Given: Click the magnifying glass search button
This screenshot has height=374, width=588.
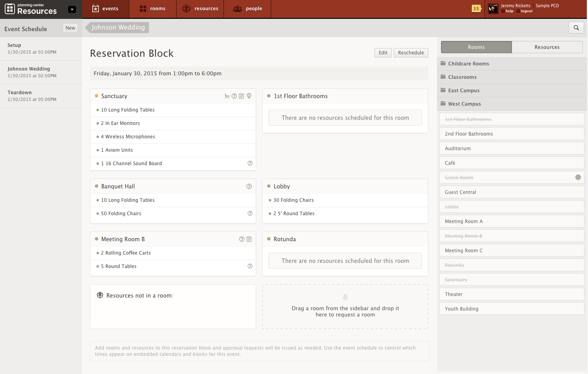Looking at the screenshot, I should (576, 28).
